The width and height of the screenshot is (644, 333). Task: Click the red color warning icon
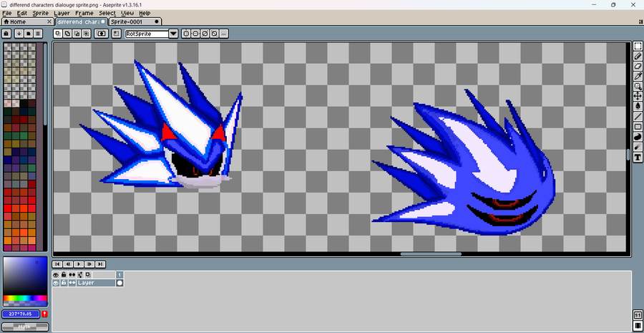point(45,314)
